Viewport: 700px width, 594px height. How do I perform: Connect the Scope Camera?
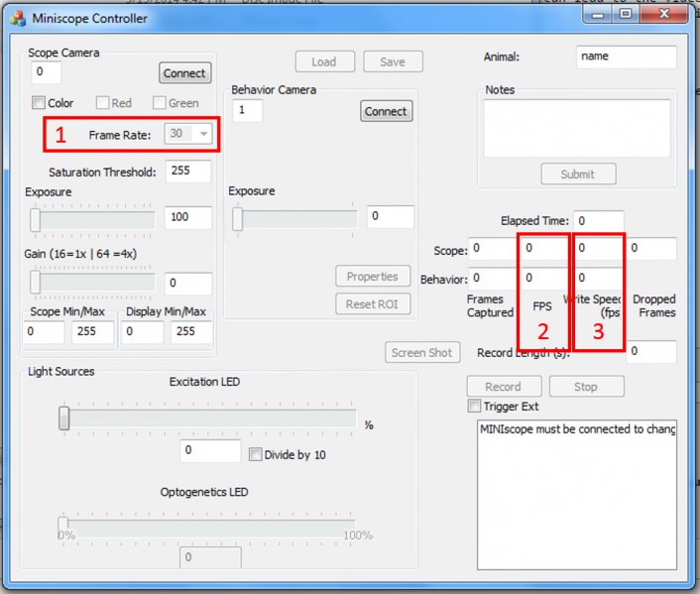coord(184,72)
